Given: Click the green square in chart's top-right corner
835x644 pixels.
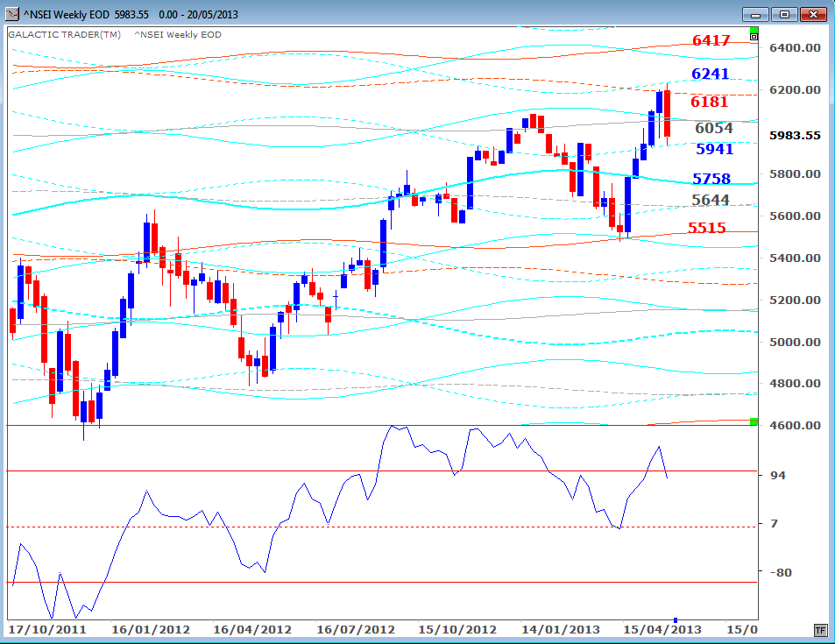Looking at the screenshot, I should pos(754,30).
